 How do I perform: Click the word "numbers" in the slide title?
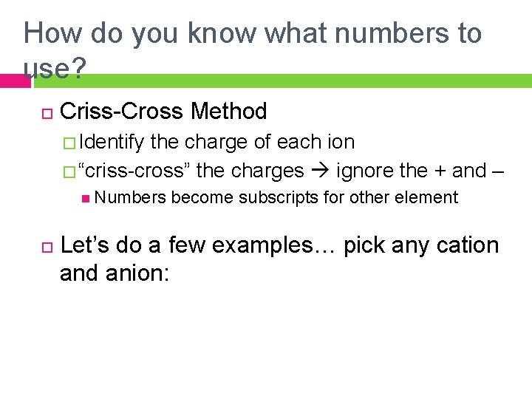tap(349, 34)
